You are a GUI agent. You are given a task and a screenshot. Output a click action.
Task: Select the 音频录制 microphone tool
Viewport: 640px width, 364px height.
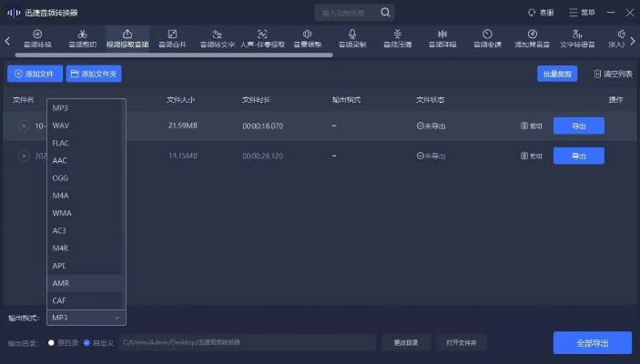[352, 38]
